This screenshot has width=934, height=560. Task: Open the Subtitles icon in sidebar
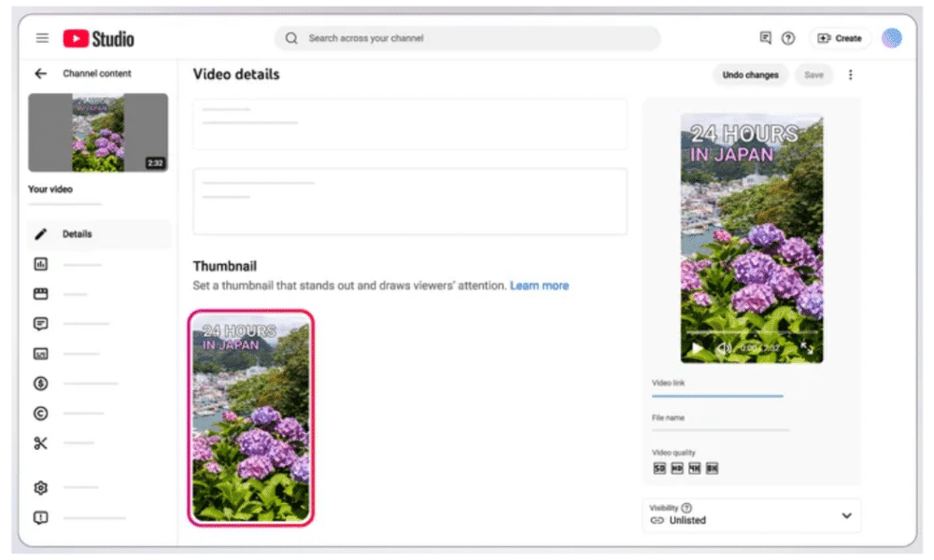40,354
